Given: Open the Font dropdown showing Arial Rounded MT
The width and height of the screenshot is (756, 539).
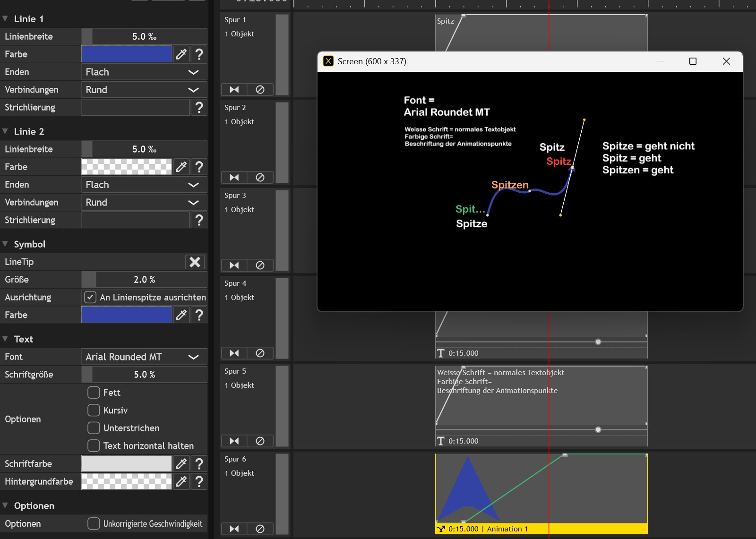Looking at the screenshot, I should 144,357.
